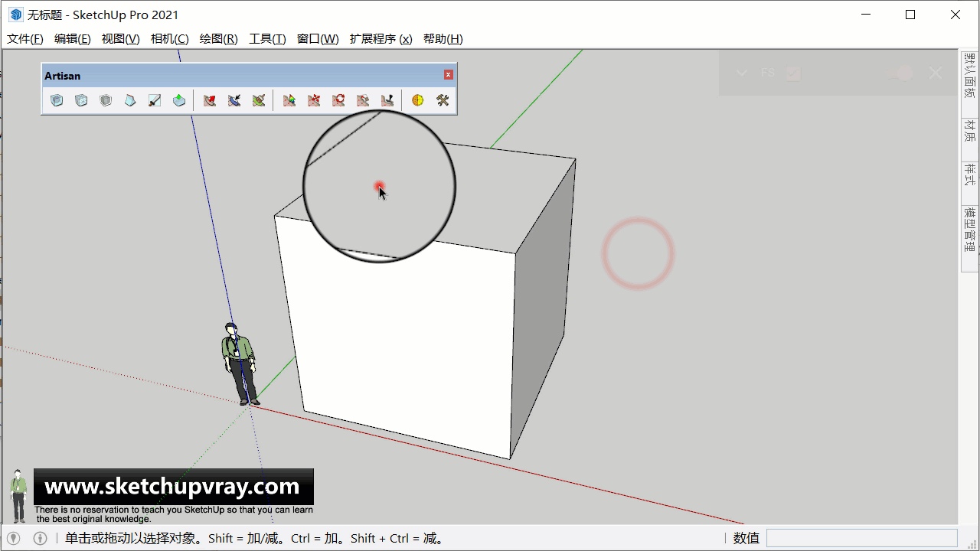Activate the Sculpt Brush tool
Screen dimensions: 980x551
pyautogui.click(x=210, y=100)
